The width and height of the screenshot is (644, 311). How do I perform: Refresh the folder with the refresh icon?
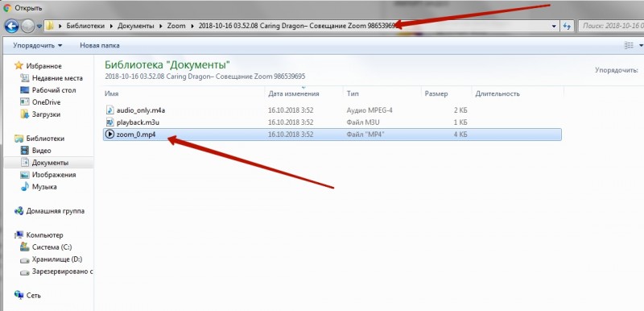[567, 26]
